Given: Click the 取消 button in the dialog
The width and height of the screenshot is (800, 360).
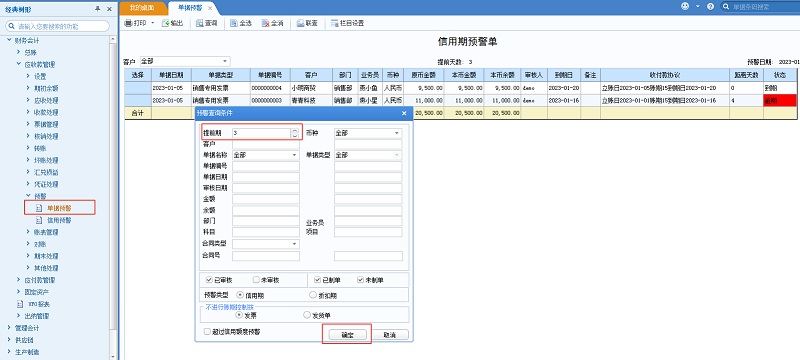Looking at the screenshot, I should 390,335.
